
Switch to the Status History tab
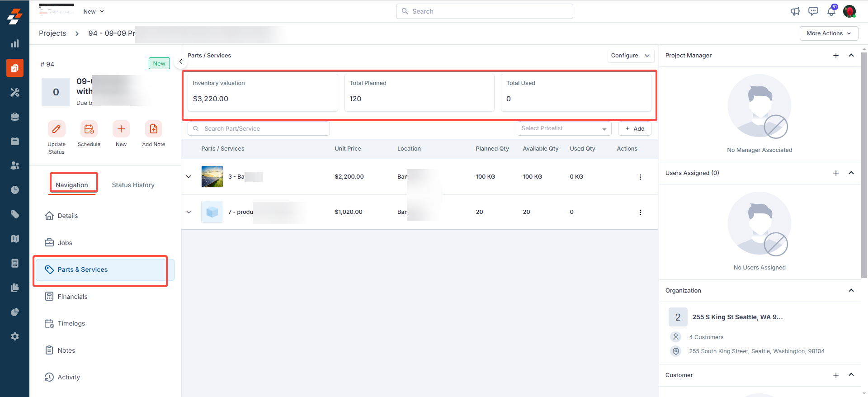(x=133, y=185)
